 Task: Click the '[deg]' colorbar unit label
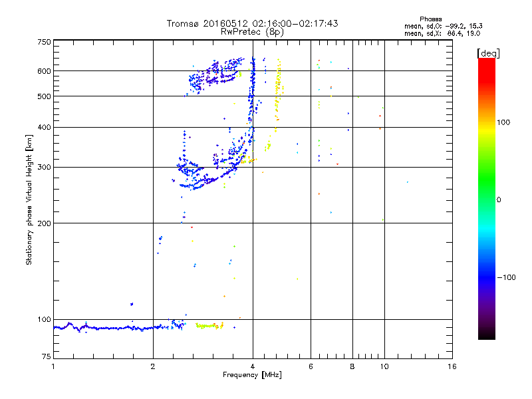488,53
